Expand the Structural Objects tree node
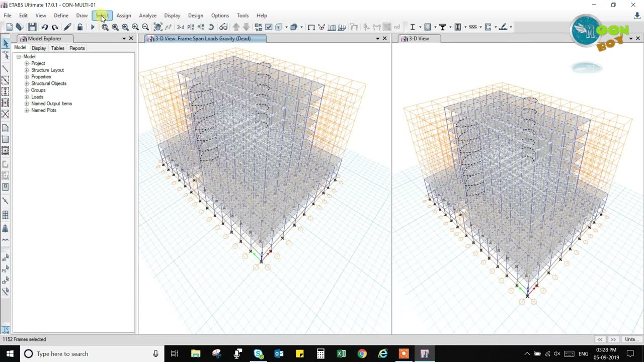This screenshot has height=362, width=644. 27,83
